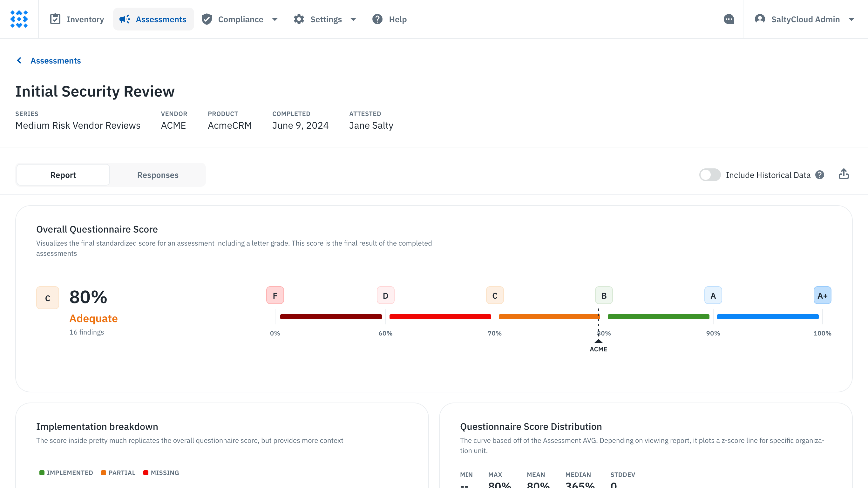Click the Compliance shield icon
Image resolution: width=868 pixels, height=488 pixels.
tap(207, 19)
